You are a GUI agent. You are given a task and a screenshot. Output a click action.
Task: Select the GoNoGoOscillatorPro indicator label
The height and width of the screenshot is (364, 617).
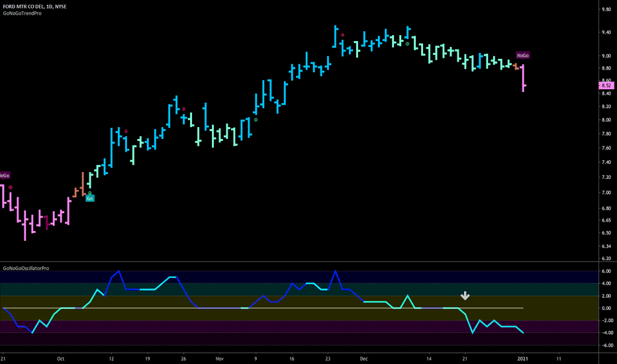tap(26, 269)
